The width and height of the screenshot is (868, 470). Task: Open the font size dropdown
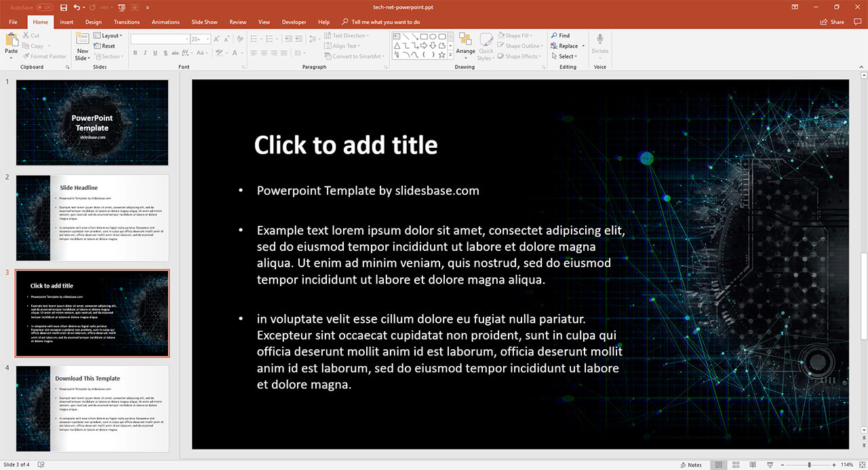[x=207, y=39]
